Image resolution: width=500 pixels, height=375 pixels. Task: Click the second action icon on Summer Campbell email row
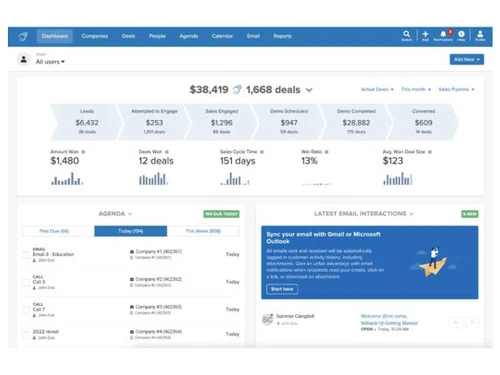tap(472, 322)
